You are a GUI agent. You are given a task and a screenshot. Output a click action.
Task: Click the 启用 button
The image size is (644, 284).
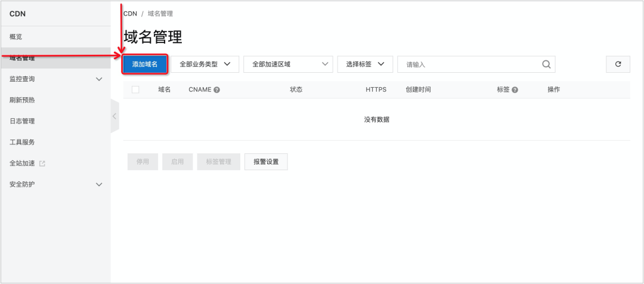click(178, 162)
